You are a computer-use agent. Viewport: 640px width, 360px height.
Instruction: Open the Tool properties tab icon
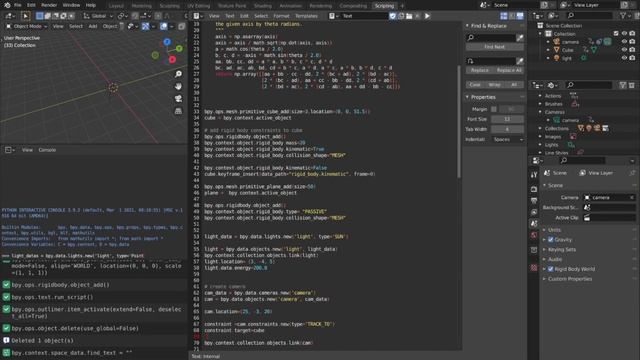[534, 175]
